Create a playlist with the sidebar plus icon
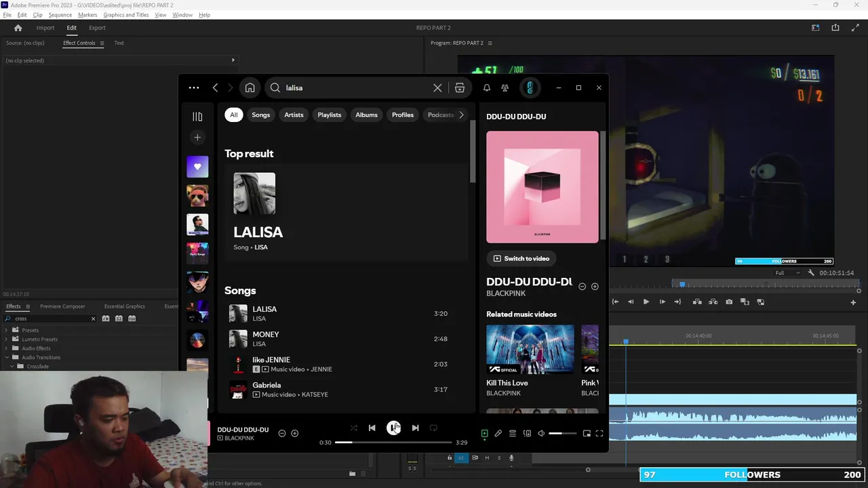The height and width of the screenshot is (488, 868). coord(197,138)
